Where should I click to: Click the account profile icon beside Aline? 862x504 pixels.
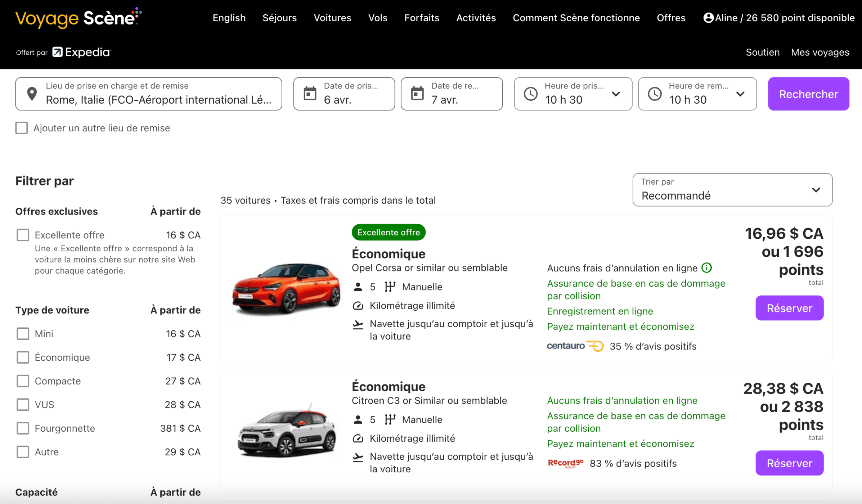pyautogui.click(x=708, y=18)
